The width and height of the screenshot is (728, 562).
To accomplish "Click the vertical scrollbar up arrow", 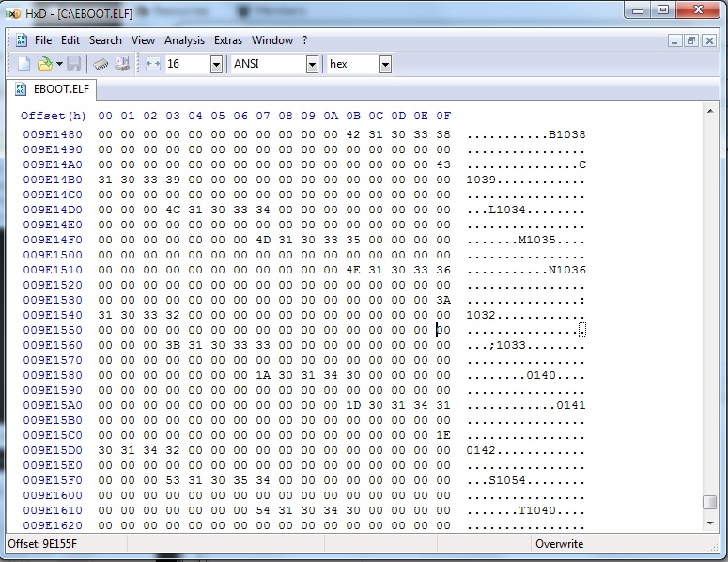I will 710,111.
